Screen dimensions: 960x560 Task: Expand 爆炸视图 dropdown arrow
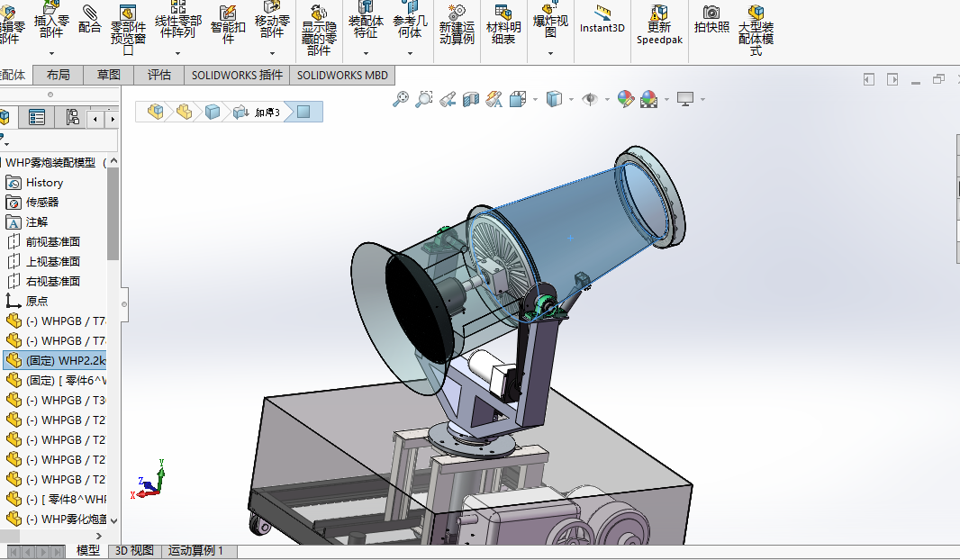click(x=550, y=53)
